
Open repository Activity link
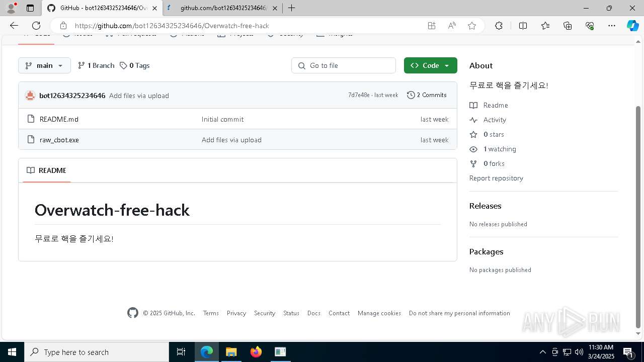(x=488, y=120)
